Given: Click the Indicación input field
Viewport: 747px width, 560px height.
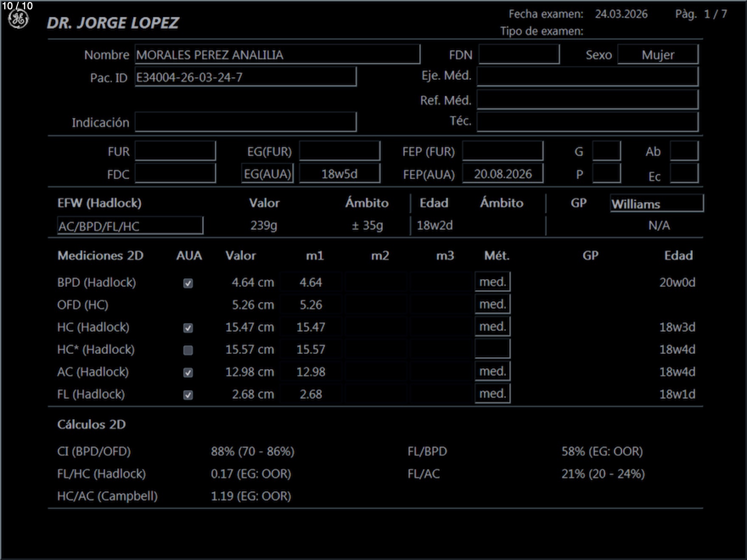Looking at the screenshot, I should pyautogui.click(x=245, y=122).
